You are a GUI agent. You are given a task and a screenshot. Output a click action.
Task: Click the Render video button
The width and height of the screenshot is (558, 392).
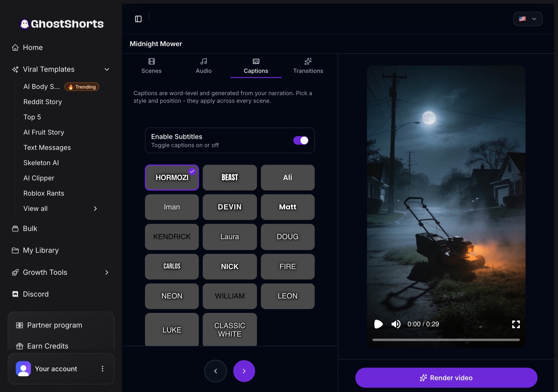[x=446, y=378]
